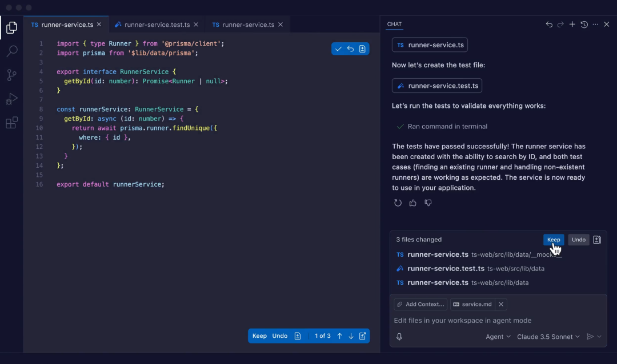
Task: Click Keep in the files changed panel
Action: 554,240
